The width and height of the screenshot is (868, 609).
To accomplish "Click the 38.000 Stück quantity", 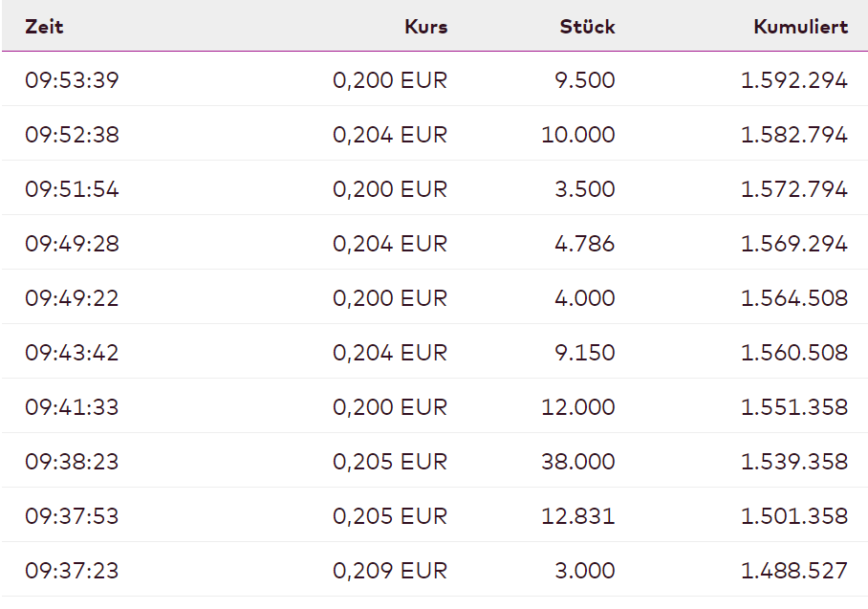I will pos(578,462).
